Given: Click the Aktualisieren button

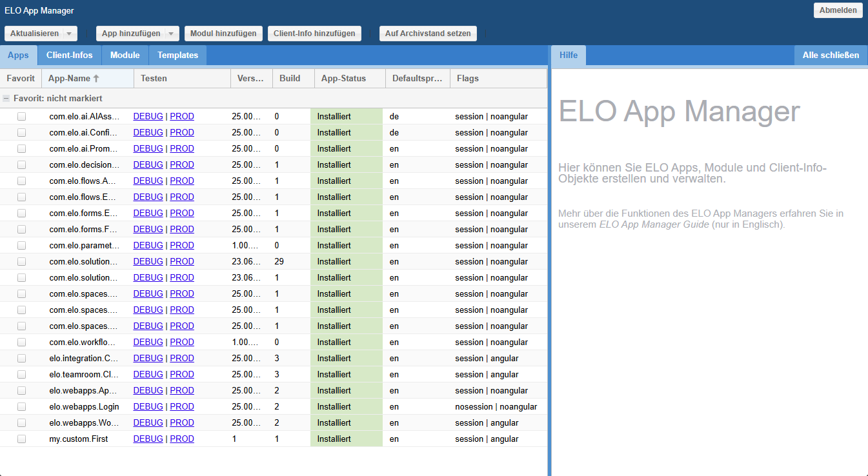Looking at the screenshot, I should 34,34.
